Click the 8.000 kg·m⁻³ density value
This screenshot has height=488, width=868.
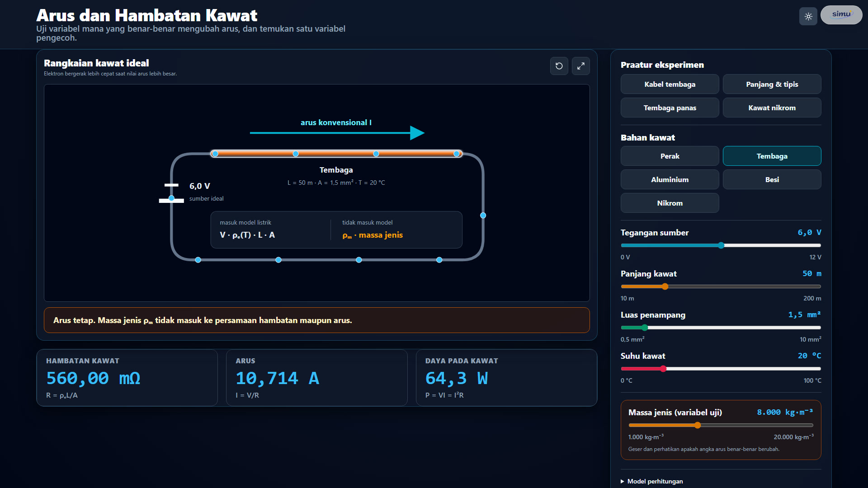coord(785,412)
